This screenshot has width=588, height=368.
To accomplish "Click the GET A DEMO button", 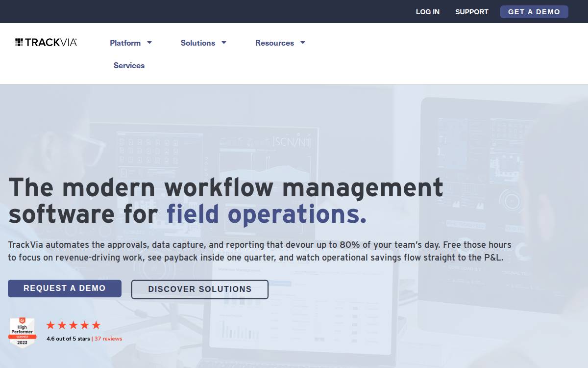I will tap(534, 12).
